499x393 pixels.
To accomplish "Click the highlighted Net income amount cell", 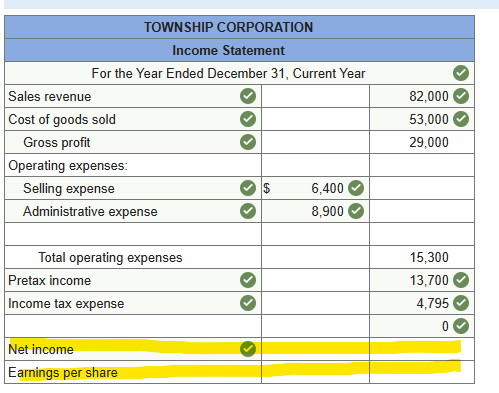I will [x=422, y=349].
